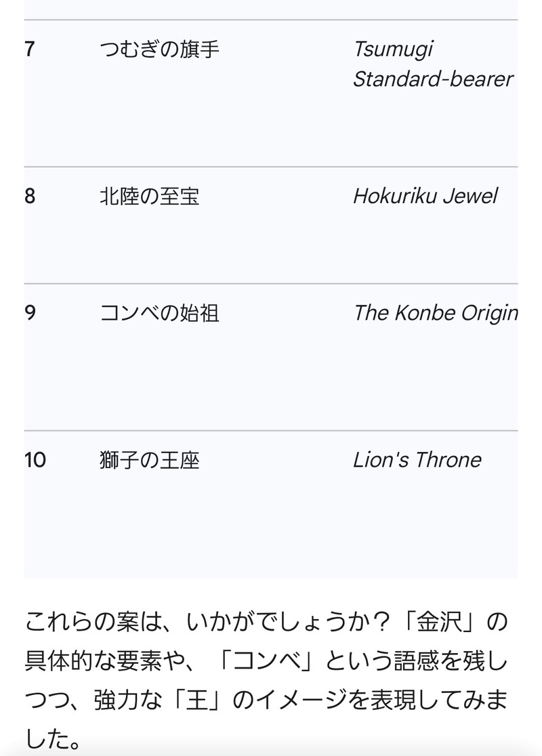The image size is (542, 756).
Task: Click Japanese name コンベの始祖
Action: [x=159, y=313]
